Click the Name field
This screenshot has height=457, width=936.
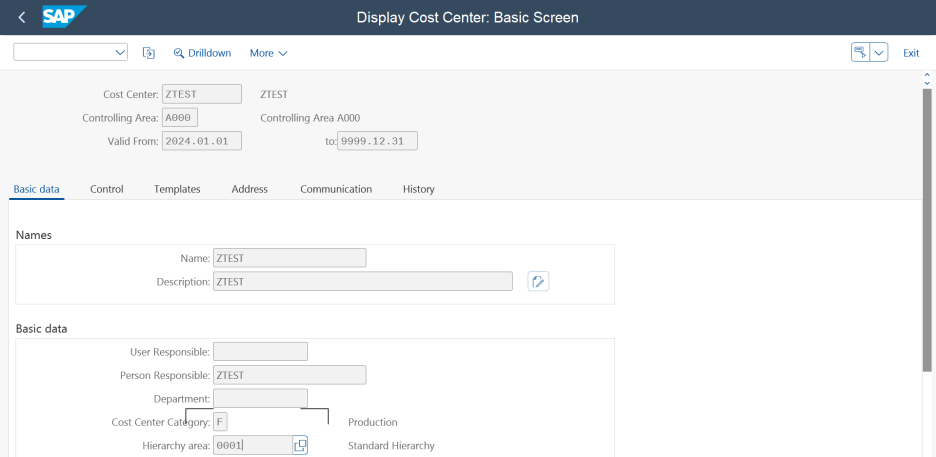point(290,258)
